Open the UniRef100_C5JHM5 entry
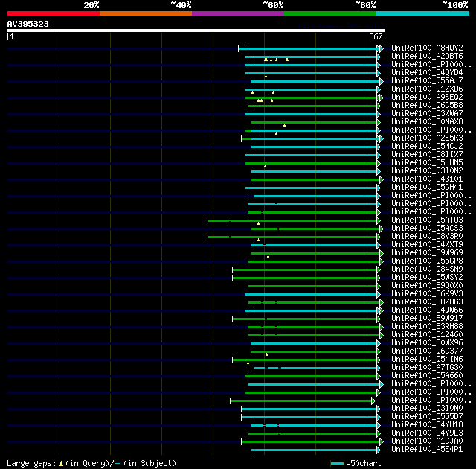The height and width of the screenshot is (469, 476). pos(427,163)
